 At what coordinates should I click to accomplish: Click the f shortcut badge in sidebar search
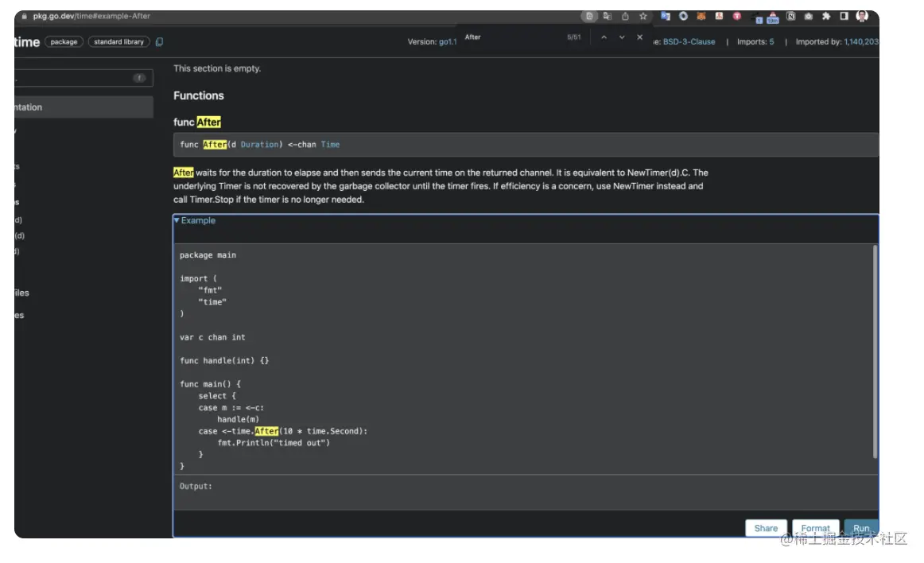[139, 78]
